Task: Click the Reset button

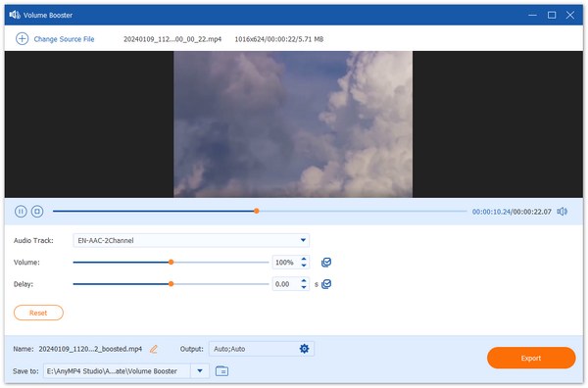Action: [38, 313]
